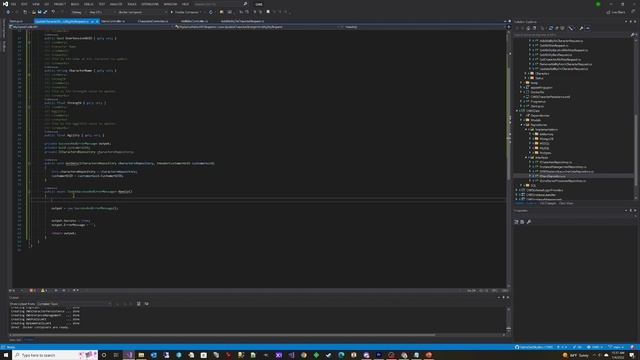The image size is (640, 360).
Task: Click the Visual Studio taskbar icon
Action: coord(129,355)
